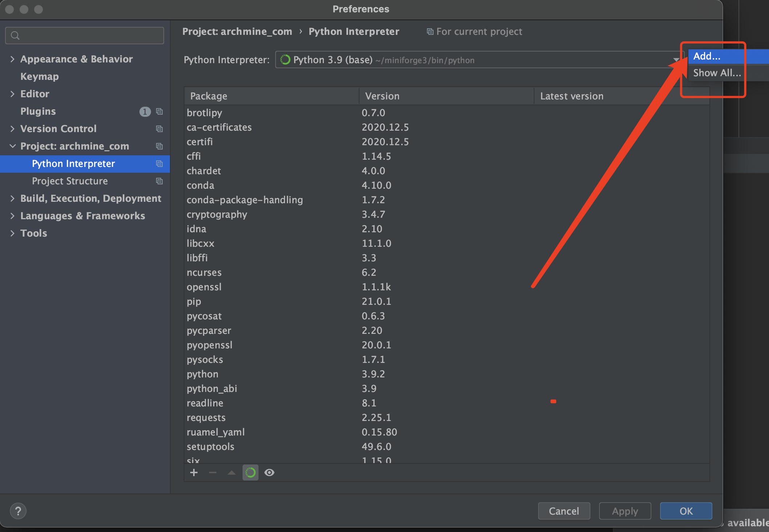Install a new package using the plus icon

pyautogui.click(x=194, y=472)
